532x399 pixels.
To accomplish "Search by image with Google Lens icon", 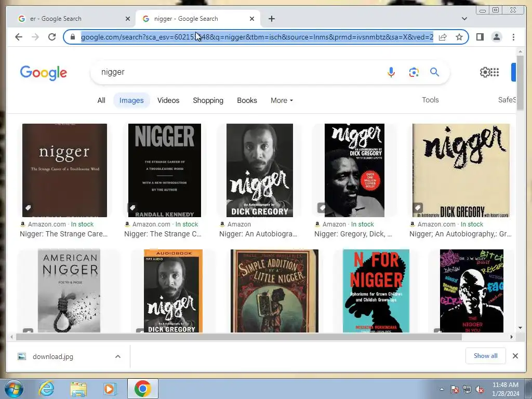I will 414,72.
